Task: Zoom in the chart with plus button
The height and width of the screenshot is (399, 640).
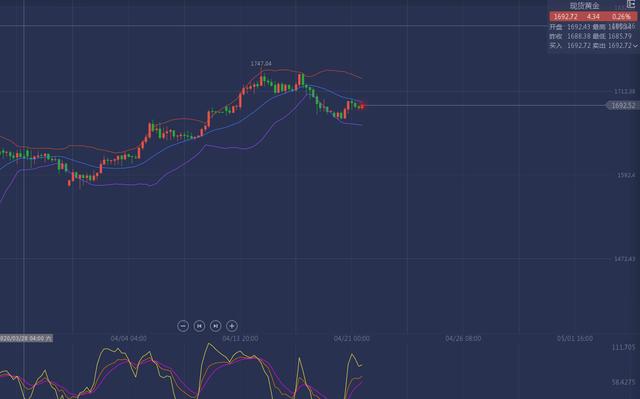Action: 232,326
